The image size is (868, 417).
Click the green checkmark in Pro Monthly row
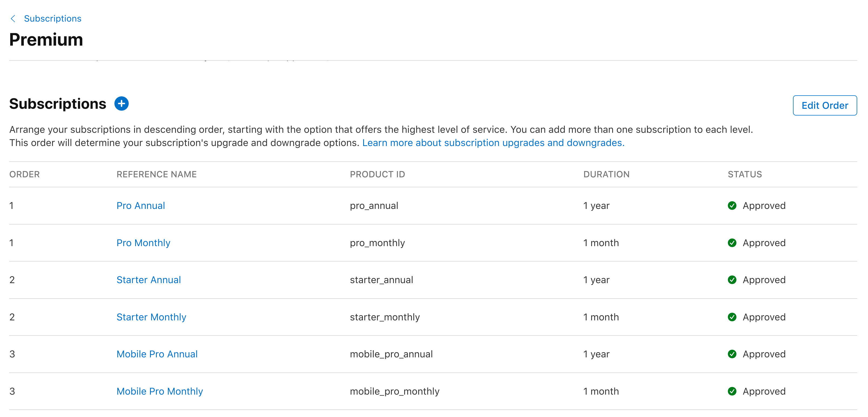pyautogui.click(x=732, y=243)
